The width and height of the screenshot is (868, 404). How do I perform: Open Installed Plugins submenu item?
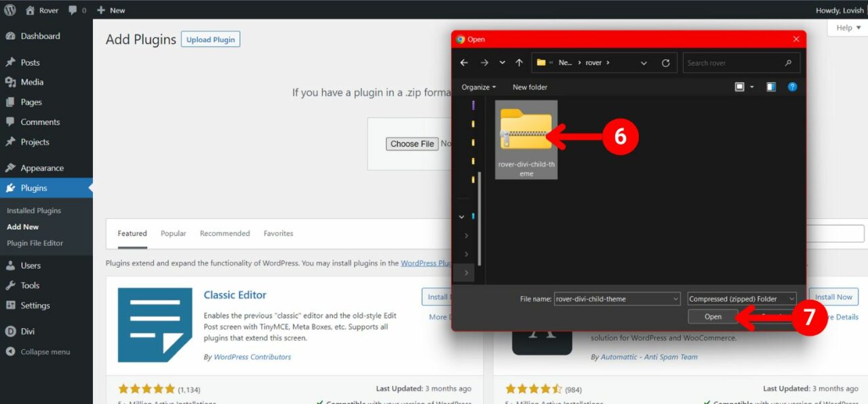(34, 211)
